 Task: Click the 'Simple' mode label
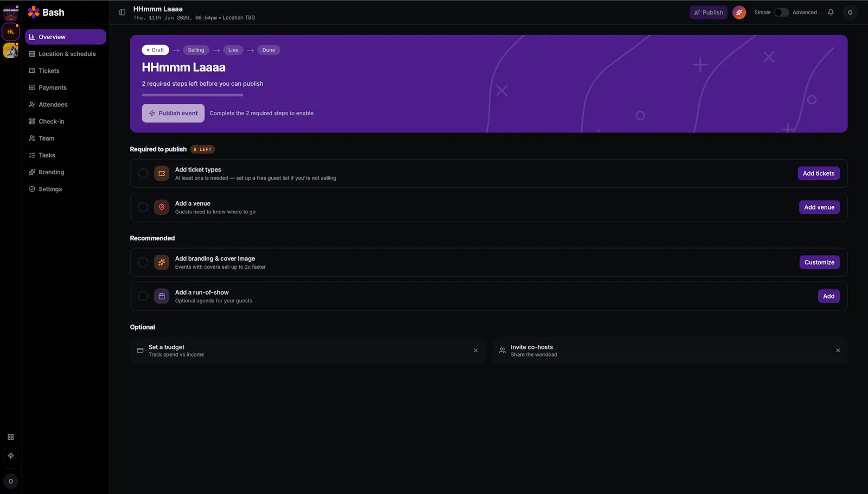coord(762,12)
